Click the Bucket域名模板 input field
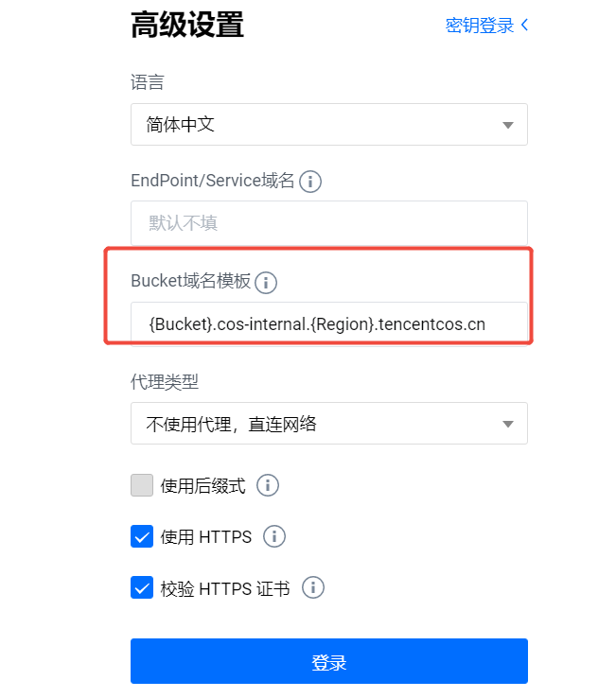Viewport: 616px width, 698px height. [x=329, y=324]
